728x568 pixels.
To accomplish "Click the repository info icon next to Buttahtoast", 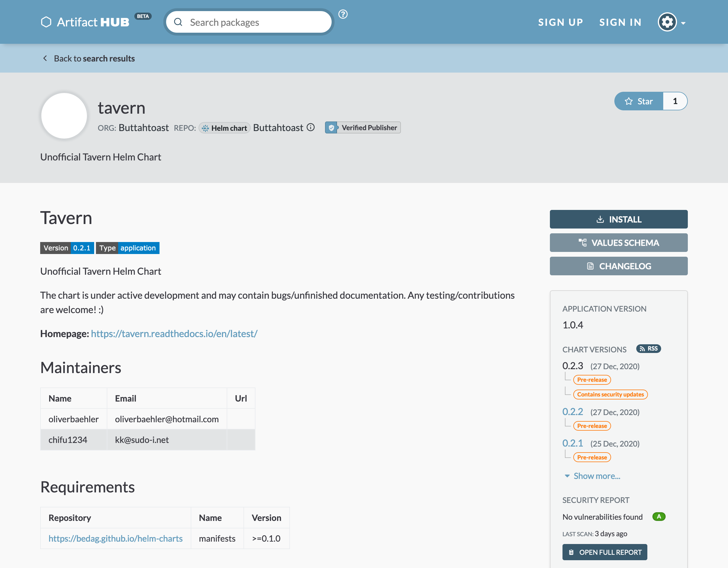I will coord(311,127).
